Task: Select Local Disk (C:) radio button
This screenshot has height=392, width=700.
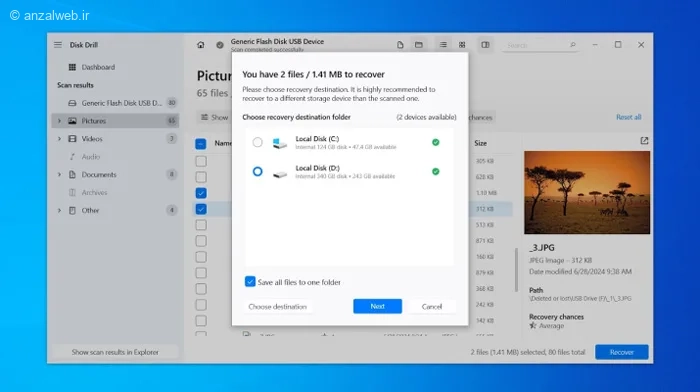Action: click(x=258, y=142)
